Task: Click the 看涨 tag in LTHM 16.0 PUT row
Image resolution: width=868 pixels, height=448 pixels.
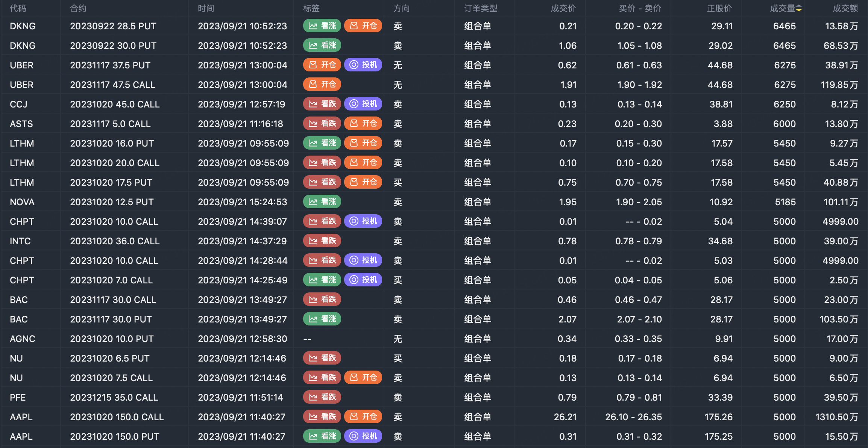Action: pos(322,143)
